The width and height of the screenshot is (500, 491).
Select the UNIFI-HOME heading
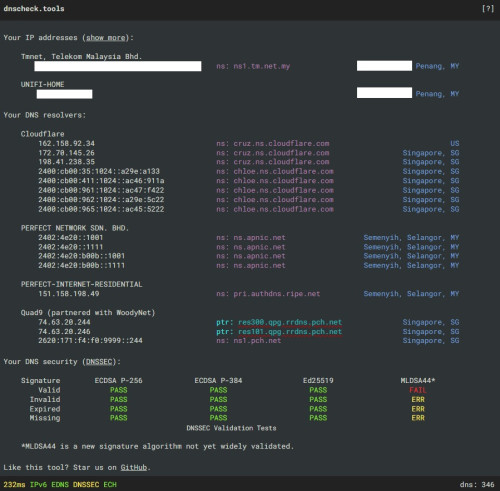click(x=42, y=84)
